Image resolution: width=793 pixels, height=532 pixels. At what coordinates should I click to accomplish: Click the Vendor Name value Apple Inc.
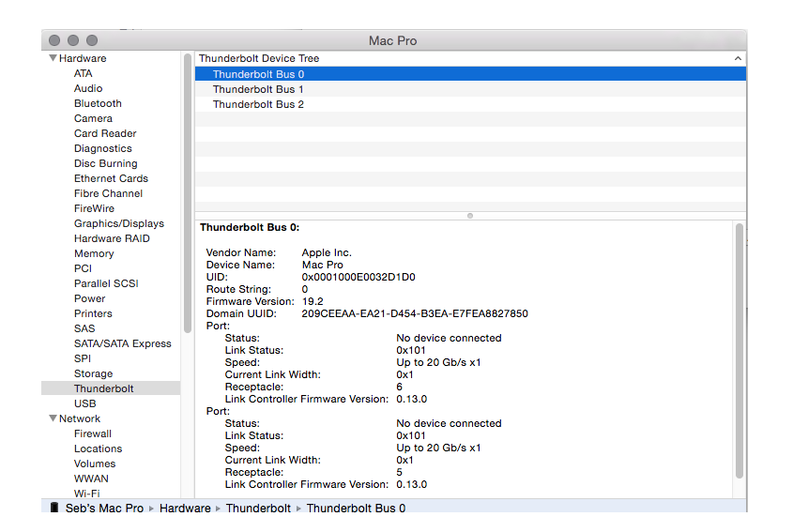pyautogui.click(x=327, y=252)
